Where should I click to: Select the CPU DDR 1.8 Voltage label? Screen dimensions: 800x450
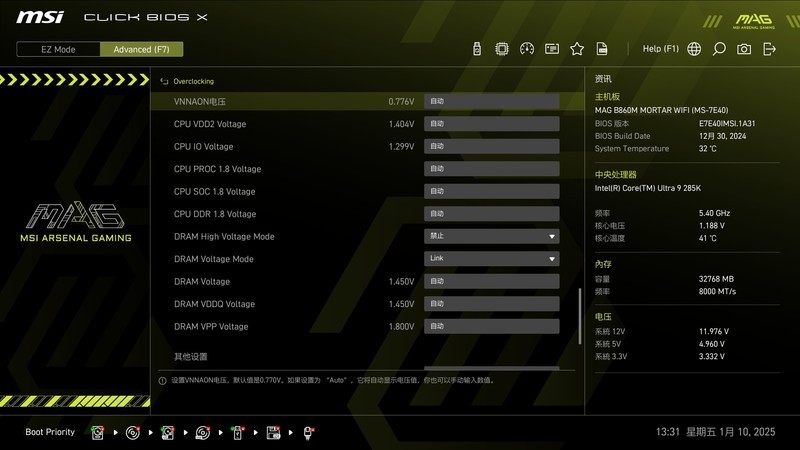click(215, 214)
